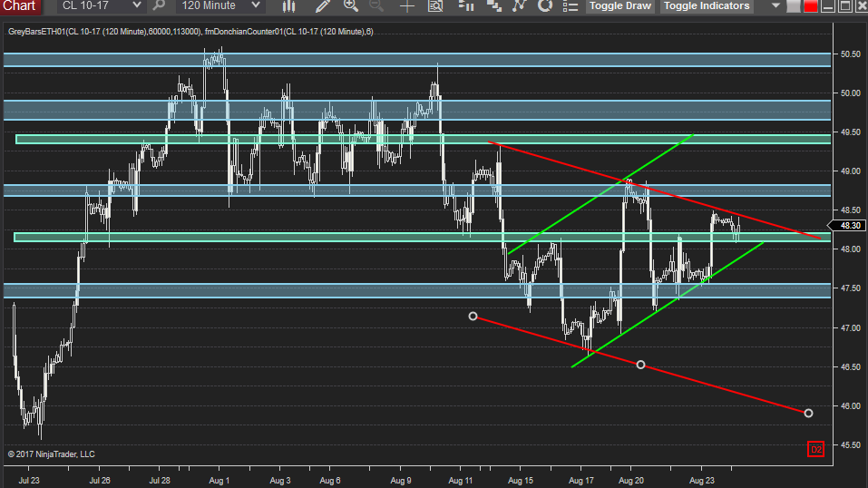Click the Toggle Draw button
Image resolution: width=868 pixels, height=488 pixels.
coord(620,6)
